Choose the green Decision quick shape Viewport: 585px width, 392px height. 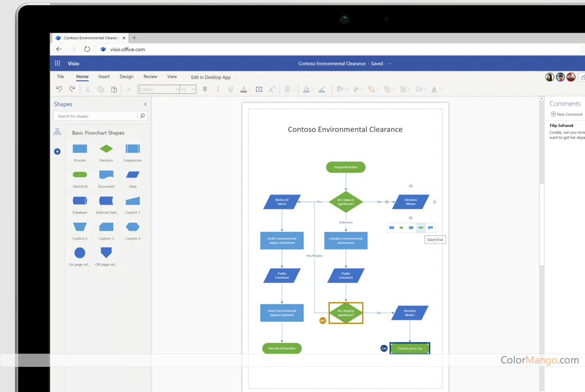(x=402, y=228)
